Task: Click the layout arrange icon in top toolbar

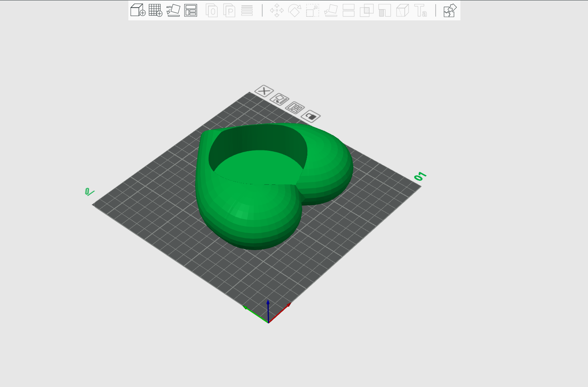Action: click(x=191, y=10)
